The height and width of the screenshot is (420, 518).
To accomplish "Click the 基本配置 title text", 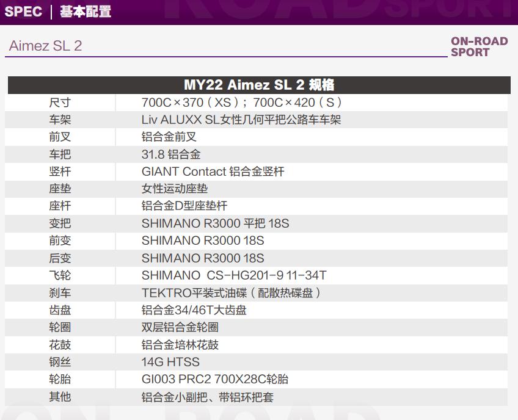I will point(86,12).
